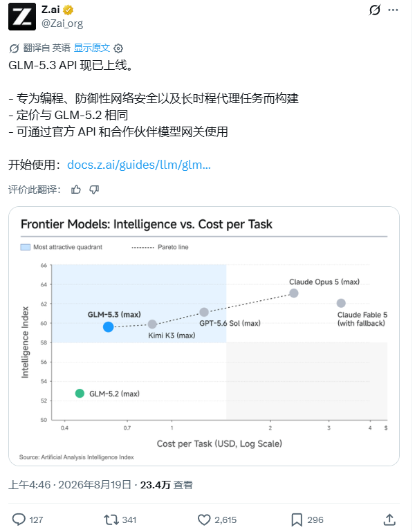This screenshot has height=532, width=415.
Task: Click the blue GLM-5.3 (max) data point
Action: [109, 327]
